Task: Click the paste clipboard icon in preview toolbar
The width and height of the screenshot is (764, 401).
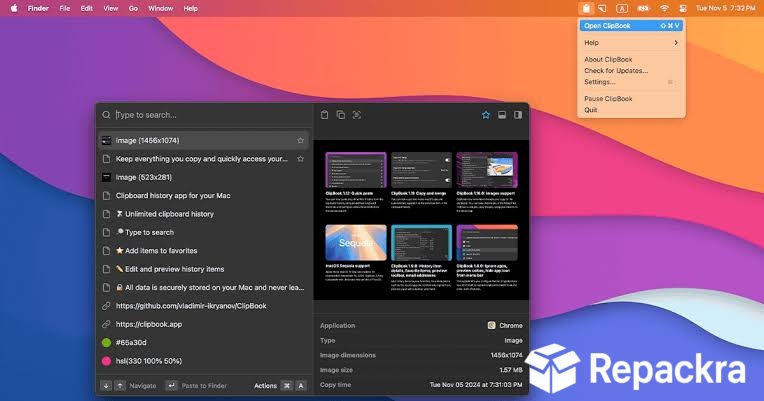Action: (x=325, y=115)
